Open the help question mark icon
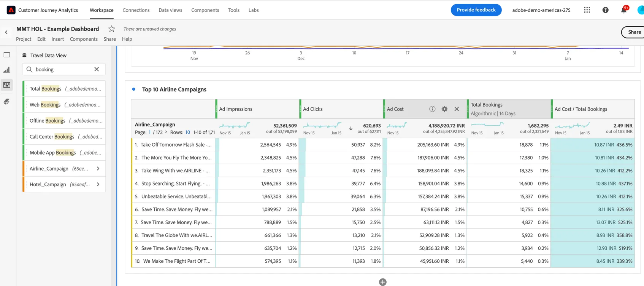This screenshot has height=286, width=644. click(x=605, y=10)
